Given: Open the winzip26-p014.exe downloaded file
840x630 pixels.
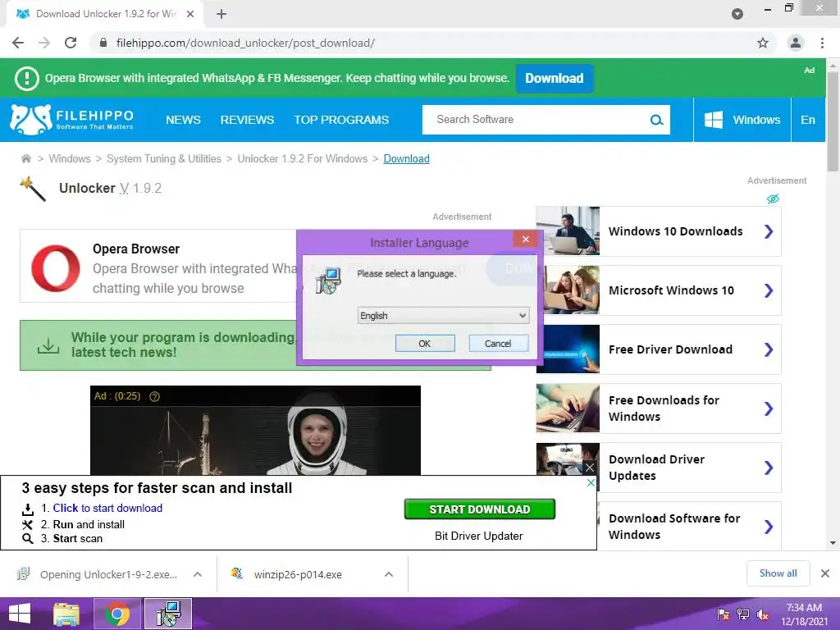Looking at the screenshot, I should click(298, 574).
